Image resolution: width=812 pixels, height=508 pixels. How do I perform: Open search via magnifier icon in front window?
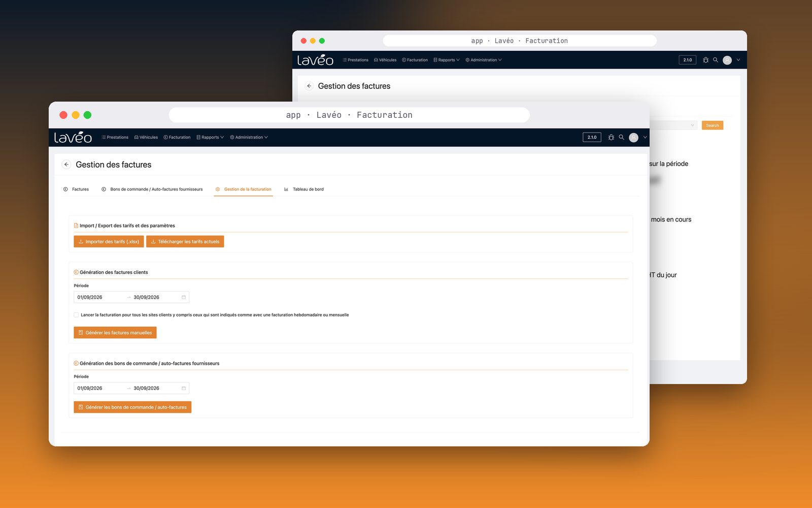[x=621, y=137]
